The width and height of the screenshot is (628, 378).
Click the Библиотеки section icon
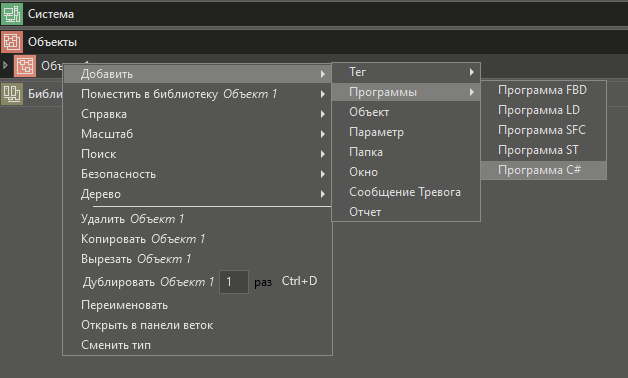12,94
